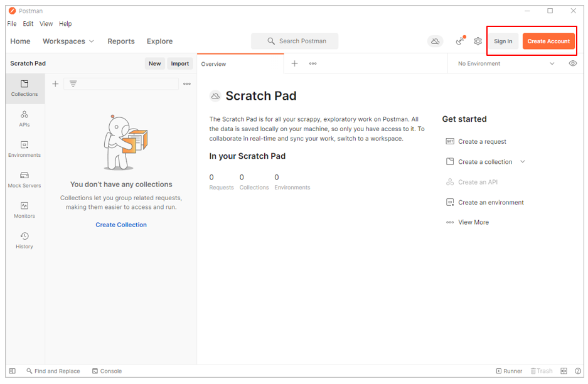The image size is (588, 384).
Task: Open the Console from the status bar
Action: (107, 371)
